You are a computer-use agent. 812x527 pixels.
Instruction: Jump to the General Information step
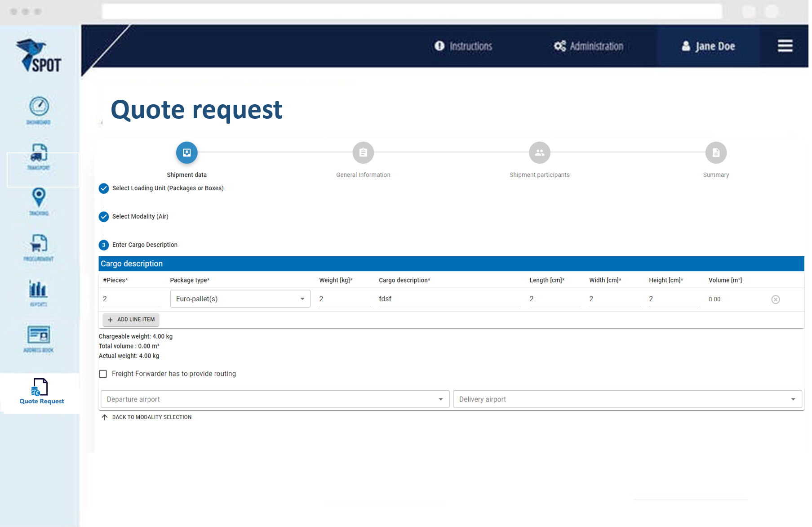[363, 153]
